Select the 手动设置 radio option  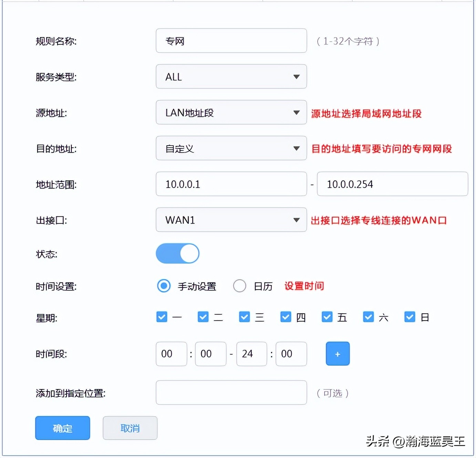click(x=163, y=286)
